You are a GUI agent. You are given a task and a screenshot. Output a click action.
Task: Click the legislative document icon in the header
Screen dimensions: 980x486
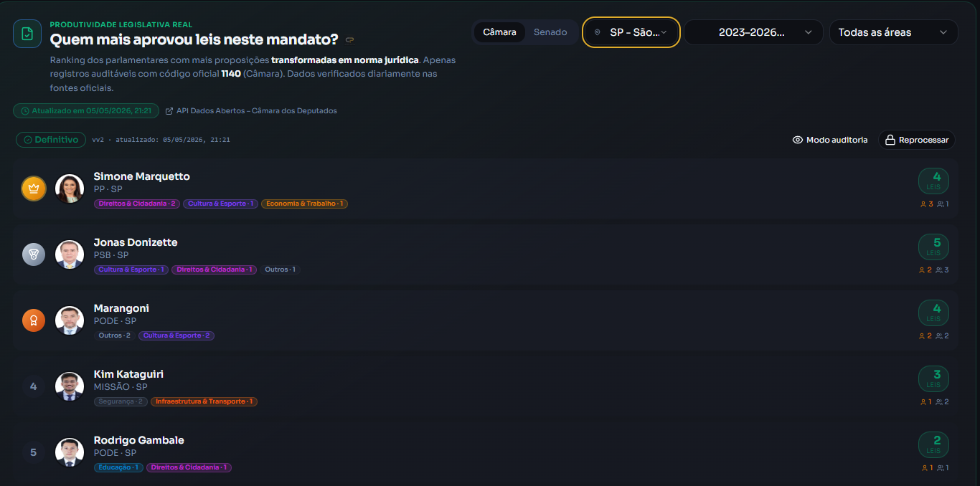[x=27, y=34]
